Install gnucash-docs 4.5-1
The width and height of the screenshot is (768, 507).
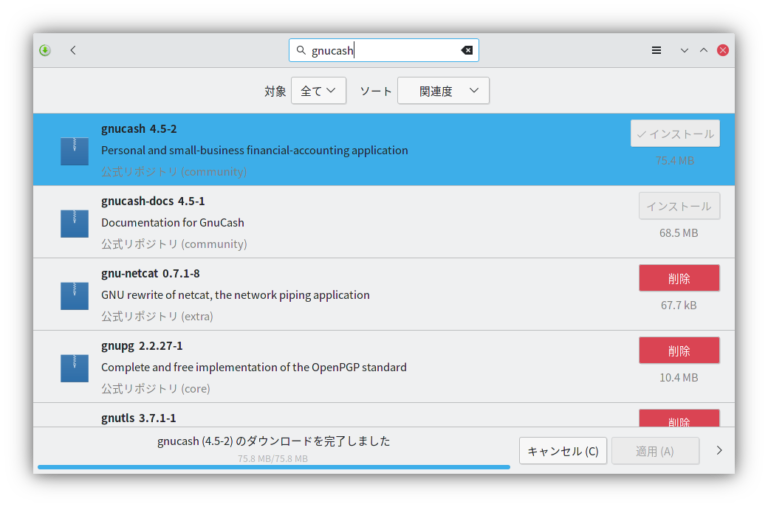point(679,206)
